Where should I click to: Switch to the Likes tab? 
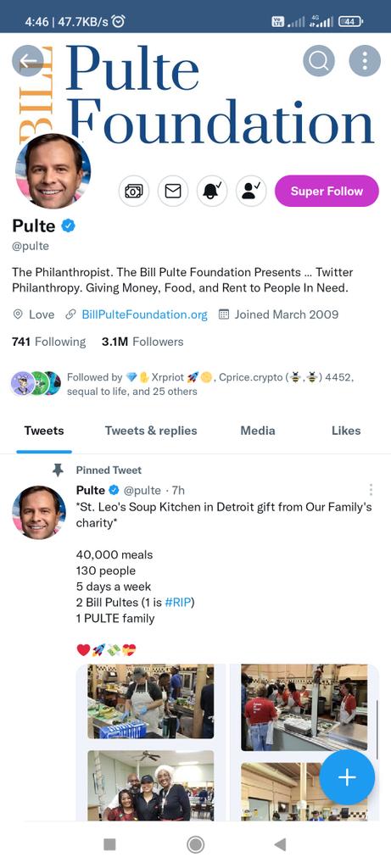(346, 431)
